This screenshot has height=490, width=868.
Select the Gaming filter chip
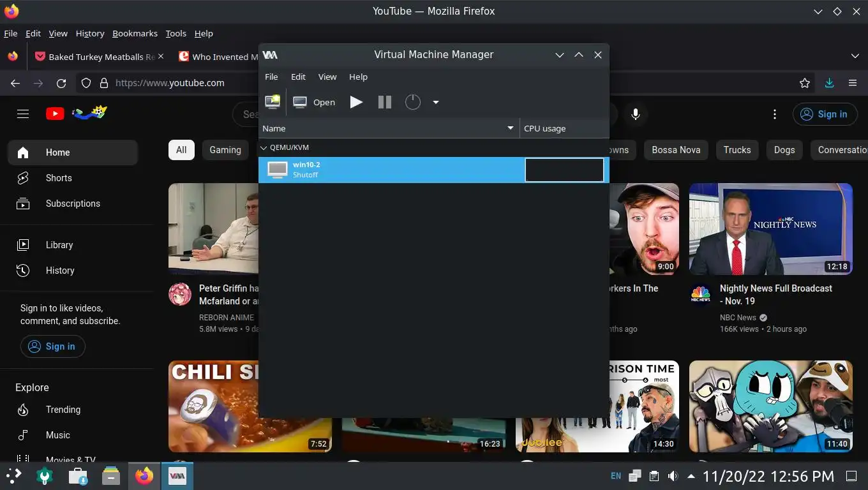225,150
